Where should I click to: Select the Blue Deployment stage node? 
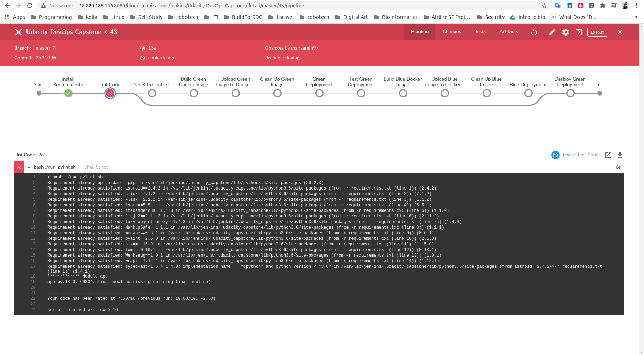pos(529,93)
